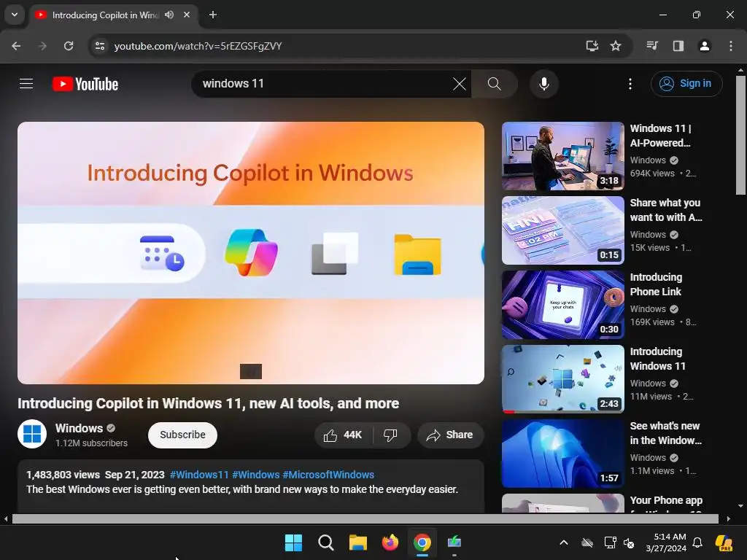Like the video with 44K thumbs up
Viewport: 747px width, 560px height.
[343, 435]
